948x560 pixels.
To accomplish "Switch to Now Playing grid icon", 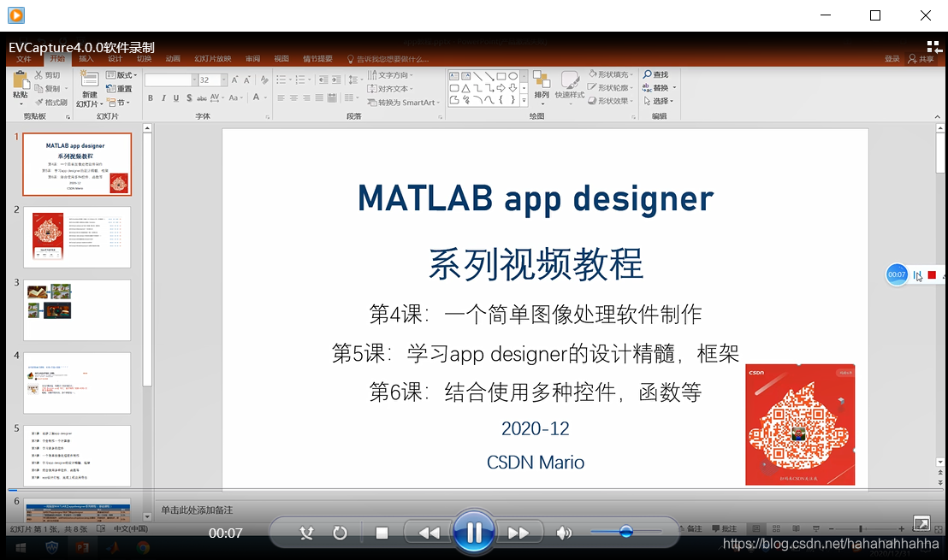I will (x=933, y=47).
